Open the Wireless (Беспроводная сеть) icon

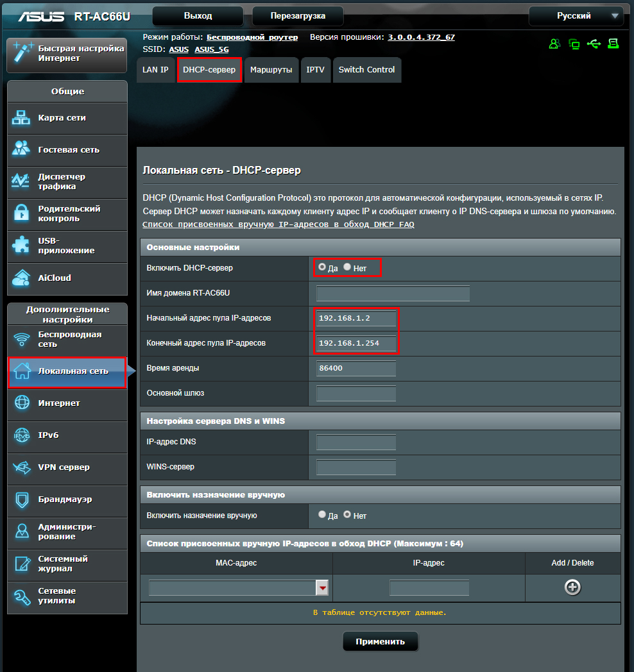[x=21, y=339]
